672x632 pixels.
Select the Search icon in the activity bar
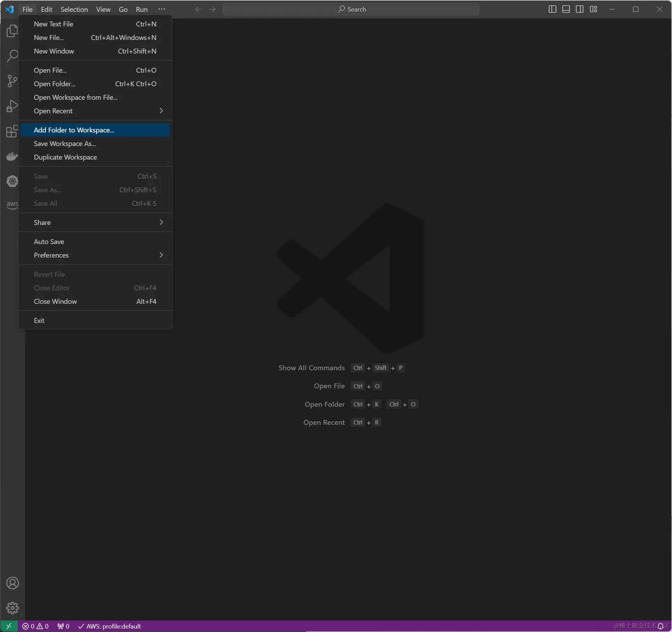coord(12,56)
